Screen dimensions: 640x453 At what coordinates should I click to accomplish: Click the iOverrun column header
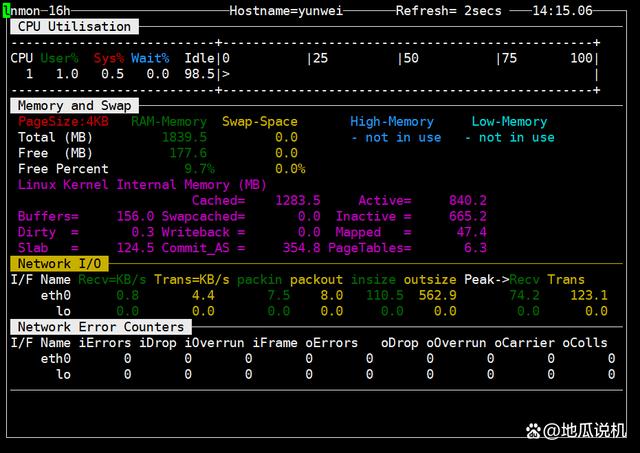pos(214,343)
